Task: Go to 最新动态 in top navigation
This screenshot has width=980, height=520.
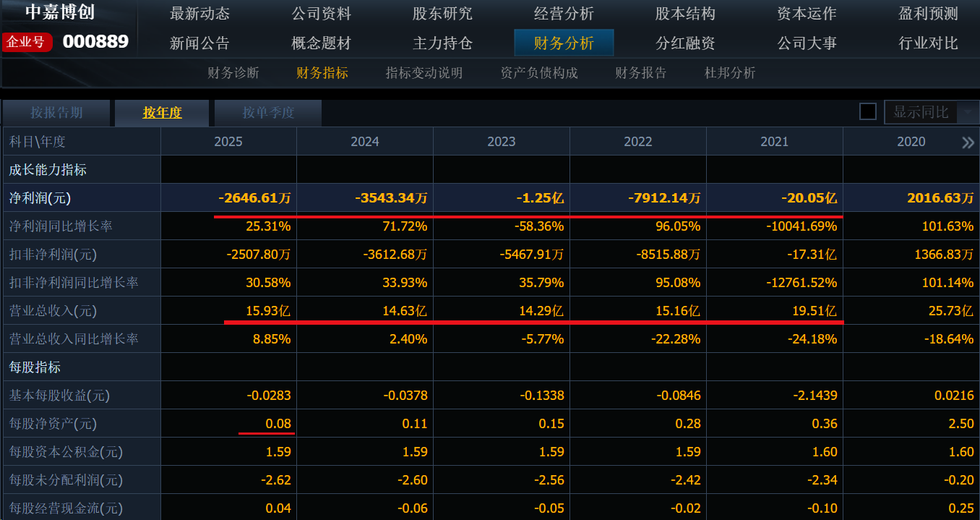Action: click(199, 14)
